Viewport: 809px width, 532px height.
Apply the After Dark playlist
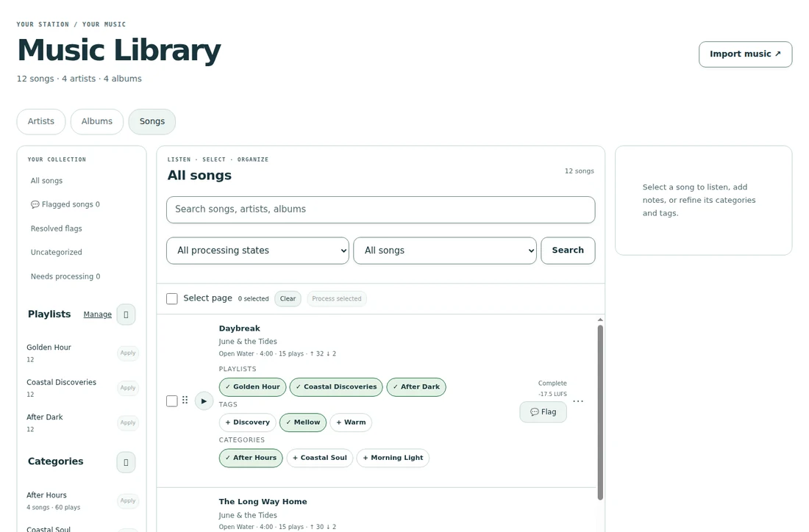127,423
